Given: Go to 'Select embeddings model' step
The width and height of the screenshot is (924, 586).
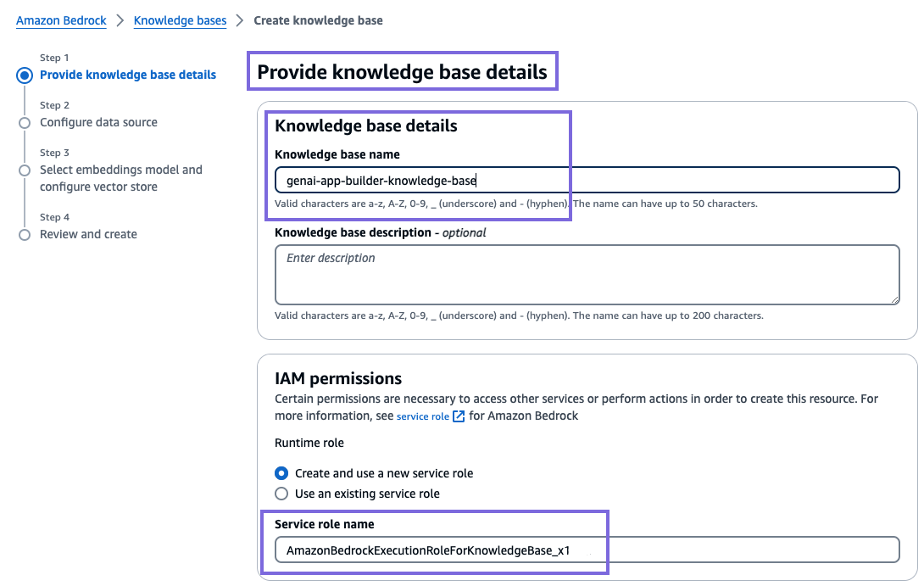Looking at the screenshot, I should click(x=121, y=170).
